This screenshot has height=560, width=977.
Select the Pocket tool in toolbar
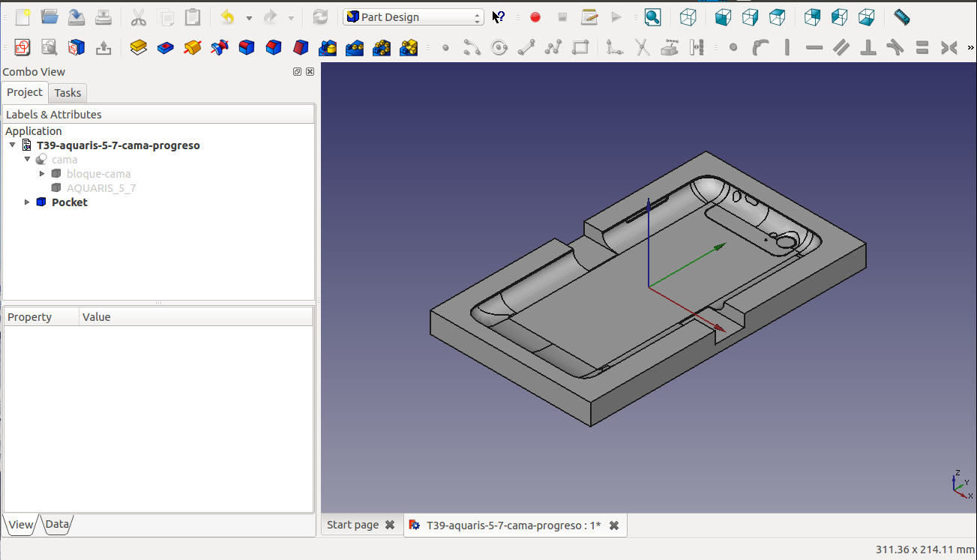point(165,48)
